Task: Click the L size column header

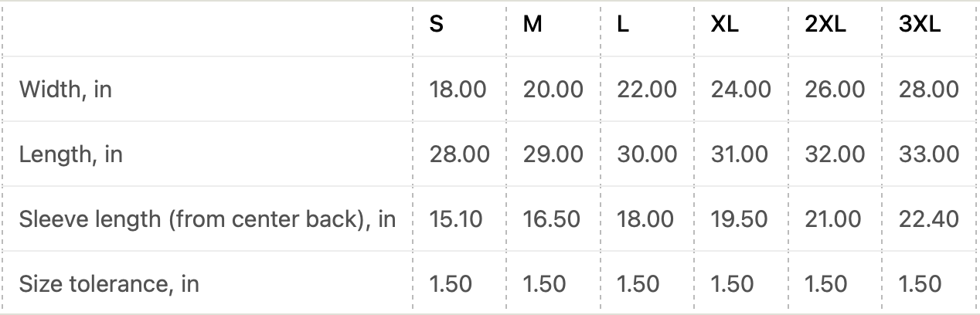Action: coord(623,25)
